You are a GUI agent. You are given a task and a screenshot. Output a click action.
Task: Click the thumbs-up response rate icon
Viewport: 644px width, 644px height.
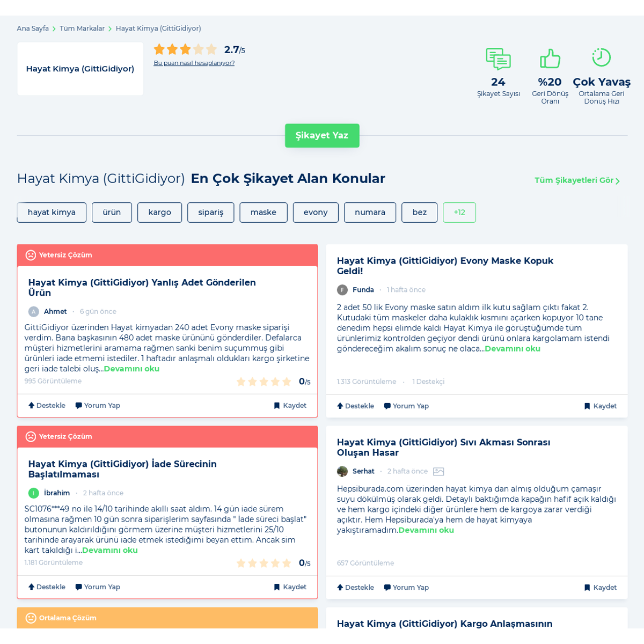(550, 58)
